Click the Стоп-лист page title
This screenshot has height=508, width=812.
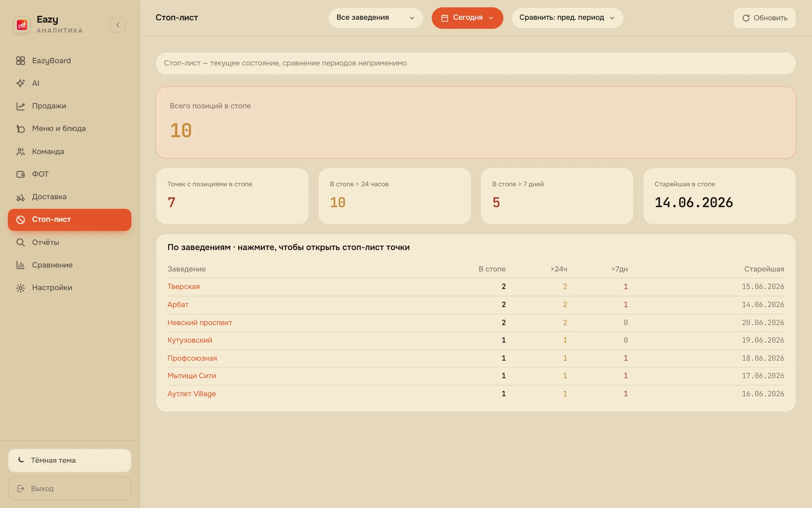176,18
